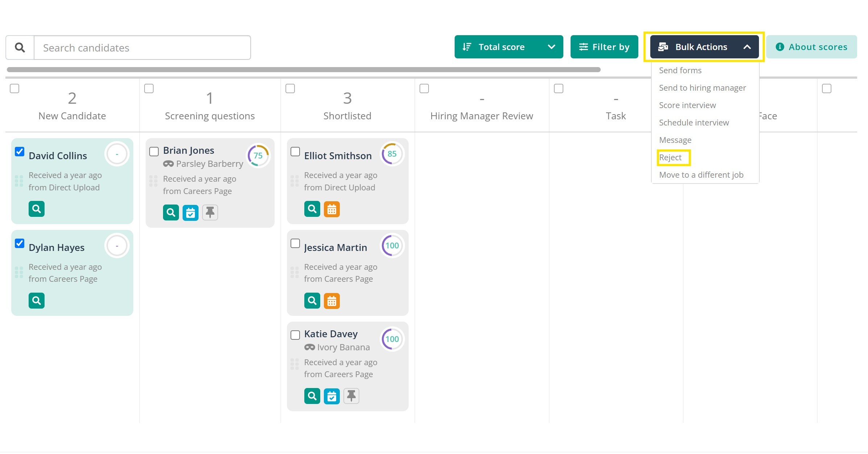Open the Filter by options
The image size is (868, 454).
(604, 47)
